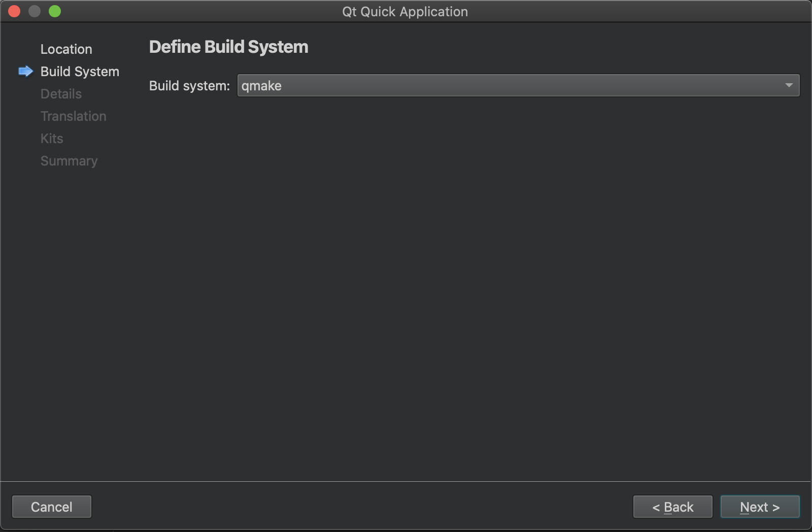Screen dimensions: 812x532
Task: Click the Kits step in sidebar
Action: [x=52, y=139]
